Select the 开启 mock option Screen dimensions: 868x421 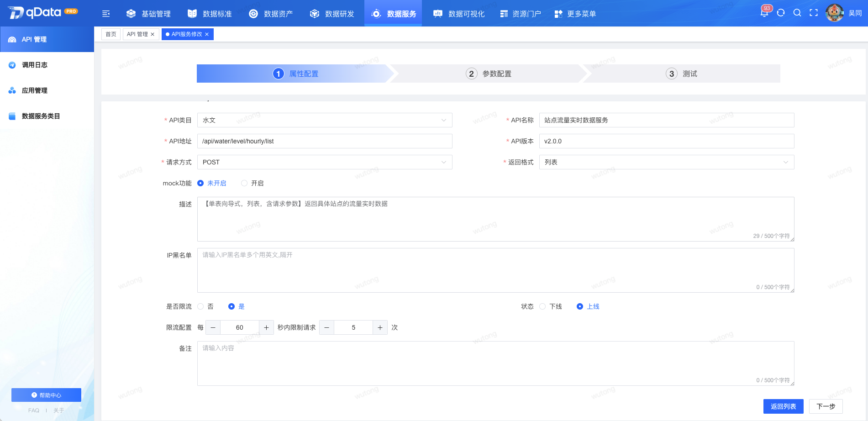(x=253, y=183)
